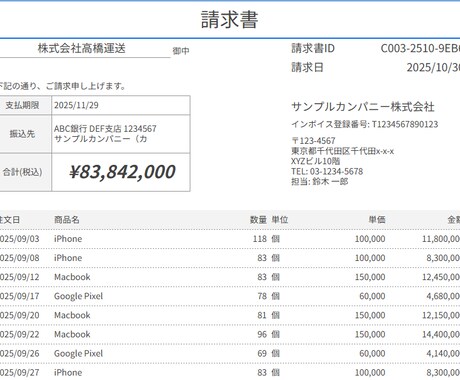Click the amount starting 4,140

[x=443, y=353]
